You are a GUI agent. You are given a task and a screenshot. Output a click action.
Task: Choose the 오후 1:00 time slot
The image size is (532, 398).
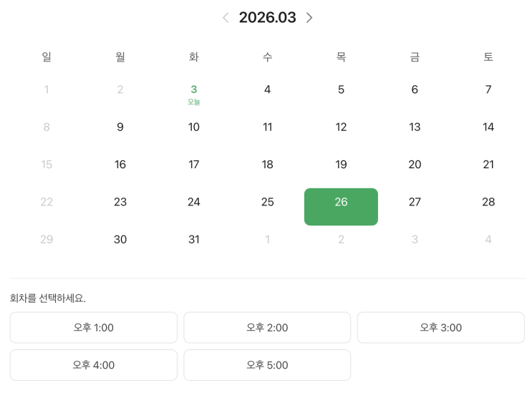click(93, 328)
